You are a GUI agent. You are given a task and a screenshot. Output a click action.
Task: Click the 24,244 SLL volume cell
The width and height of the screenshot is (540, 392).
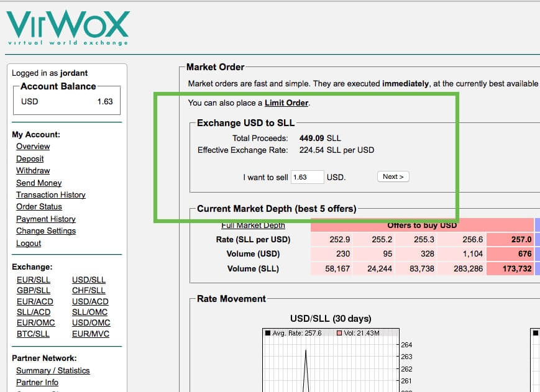point(374,268)
